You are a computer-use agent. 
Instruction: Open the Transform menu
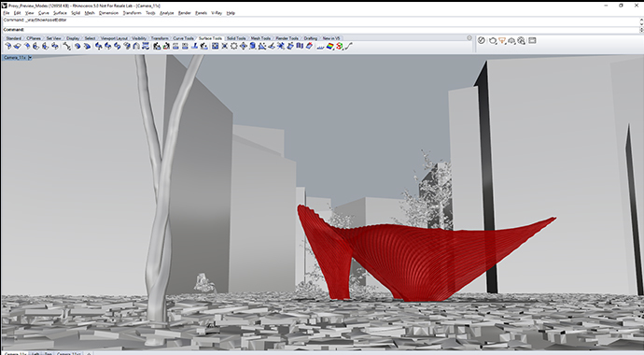(132, 13)
